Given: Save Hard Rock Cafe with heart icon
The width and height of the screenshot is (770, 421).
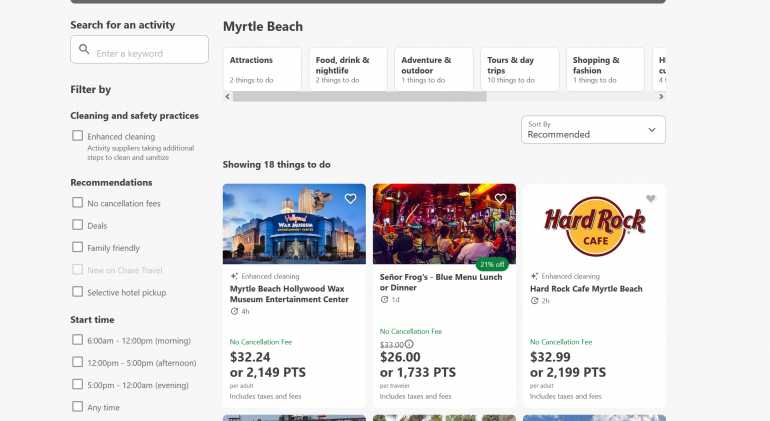Looking at the screenshot, I should coord(650,199).
